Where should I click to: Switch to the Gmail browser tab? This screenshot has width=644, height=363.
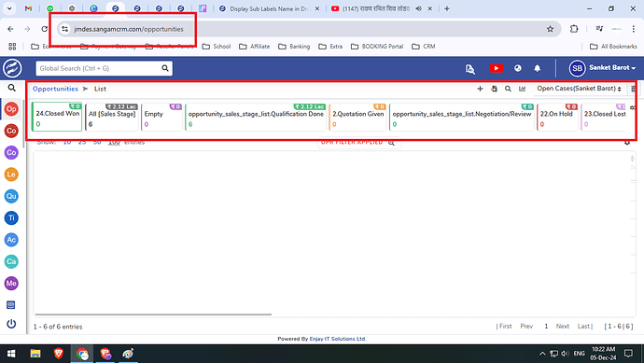click(x=28, y=8)
